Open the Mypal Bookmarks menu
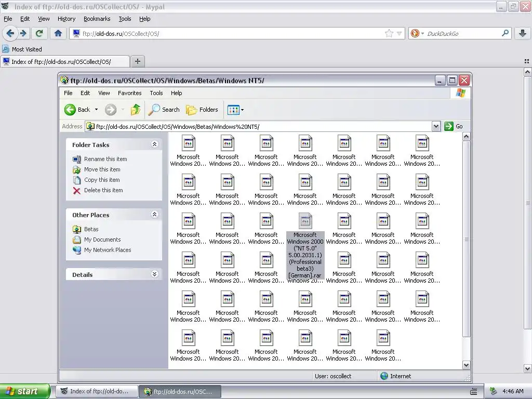This screenshot has height=399, width=532. tap(97, 19)
